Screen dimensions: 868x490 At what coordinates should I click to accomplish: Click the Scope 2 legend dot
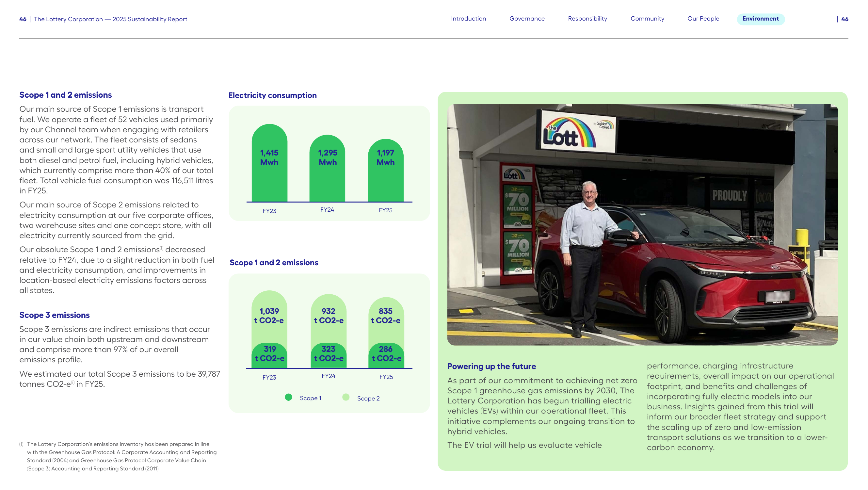346,397
